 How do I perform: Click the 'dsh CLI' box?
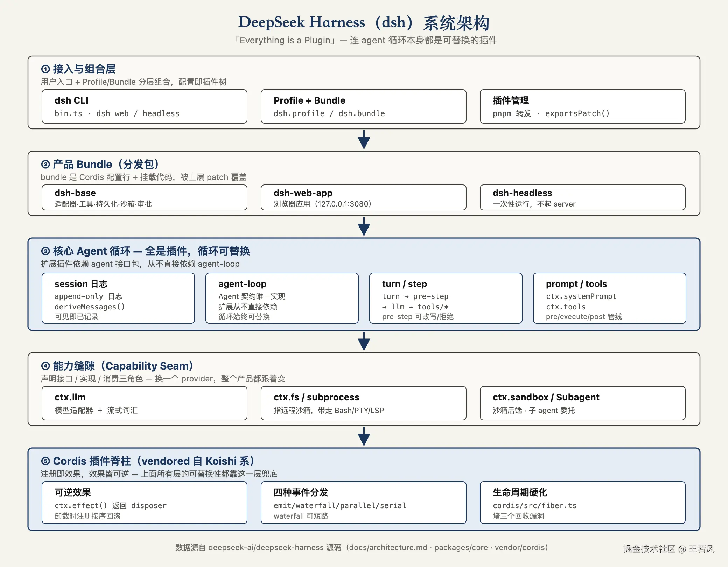tap(145, 106)
